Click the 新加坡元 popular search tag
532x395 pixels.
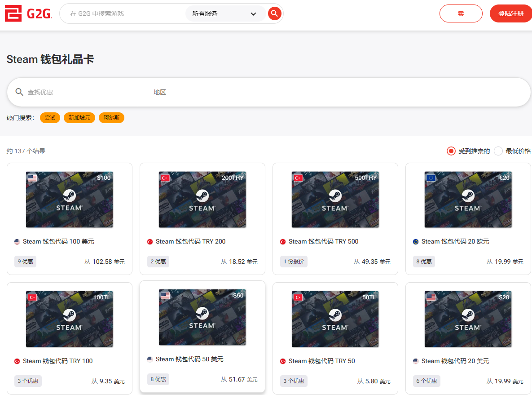coord(79,118)
